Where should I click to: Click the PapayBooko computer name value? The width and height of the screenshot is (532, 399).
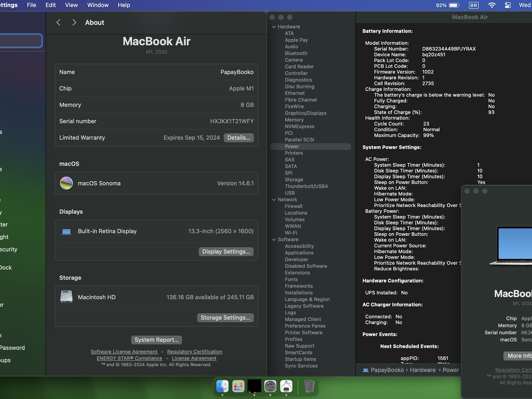point(237,72)
